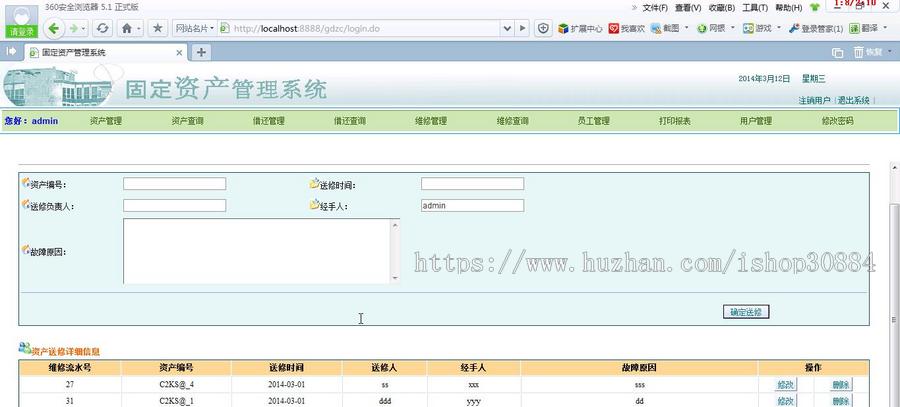Click the 注销用户 link
The height and width of the screenshot is (407, 900).
pos(814,100)
